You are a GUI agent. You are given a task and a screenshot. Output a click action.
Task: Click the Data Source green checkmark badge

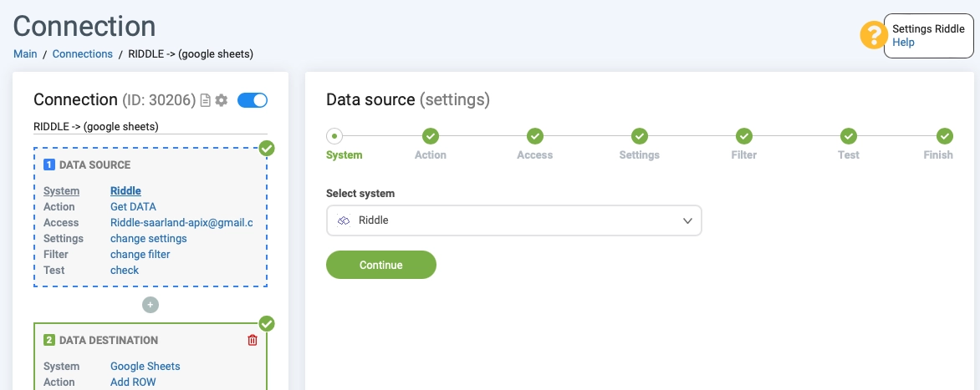click(267, 149)
